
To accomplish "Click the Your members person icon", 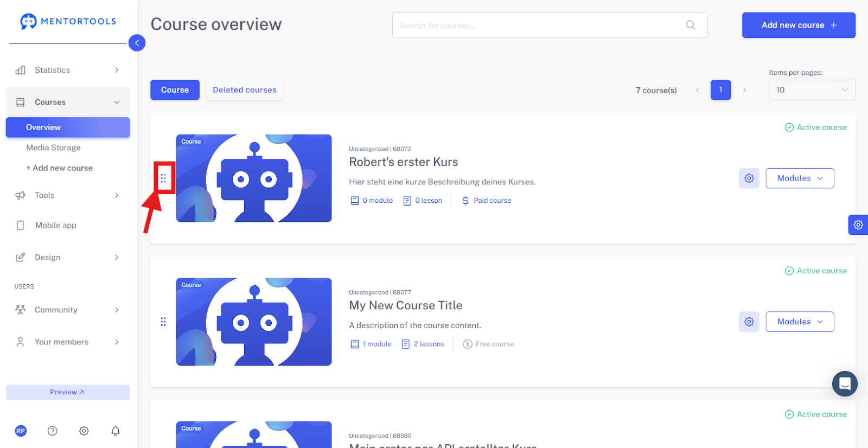I will pos(21,342).
